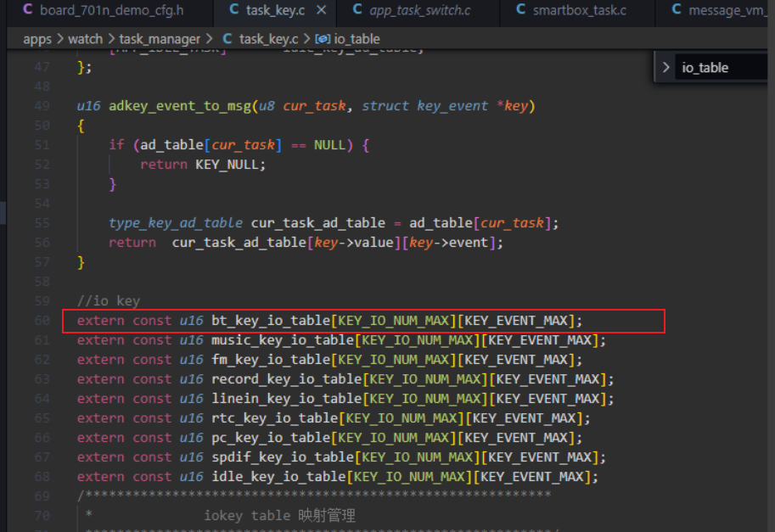Click linein_key_io_table identifier
The image size is (775, 532).
tap(287, 399)
